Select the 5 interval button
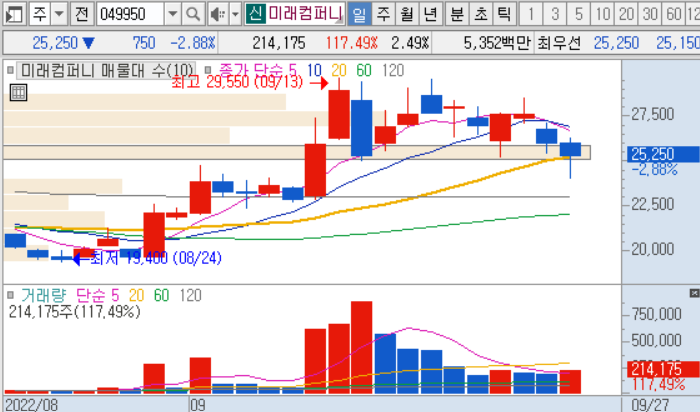Viewport: 700px width, 412px height. [579, 14]
